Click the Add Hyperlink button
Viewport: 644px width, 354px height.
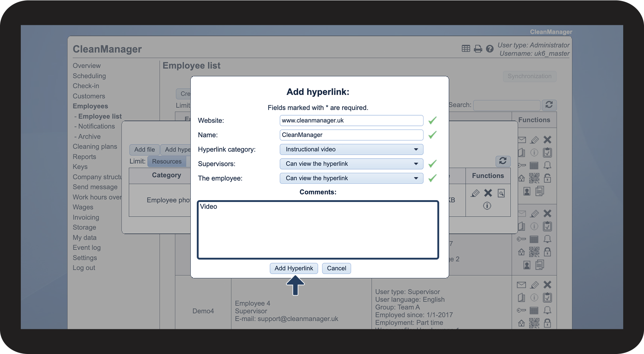[294, 268]
